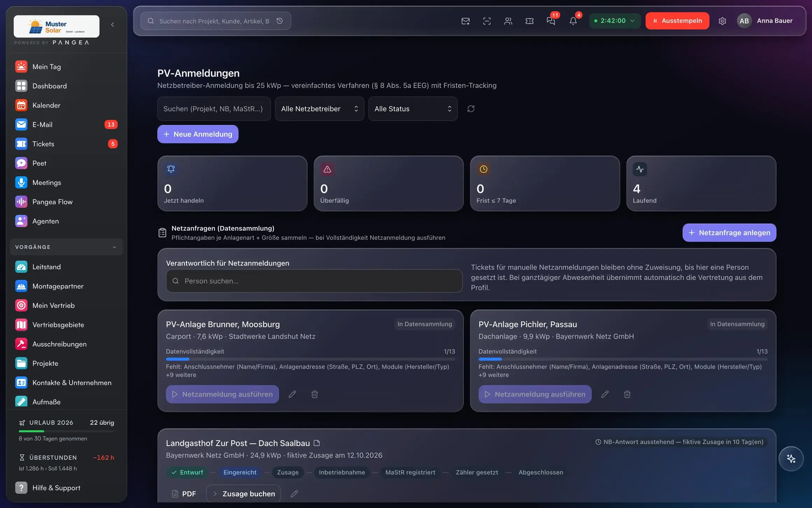Click the search history clock icon
Viewport: 812px width, 508px height.
tap(280, 21)
